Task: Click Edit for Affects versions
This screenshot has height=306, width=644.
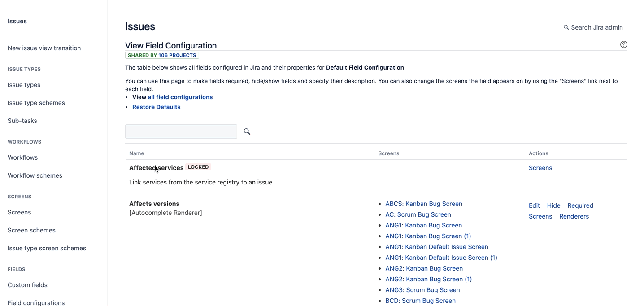Action: pyautogui.click(x=534, y=205)
